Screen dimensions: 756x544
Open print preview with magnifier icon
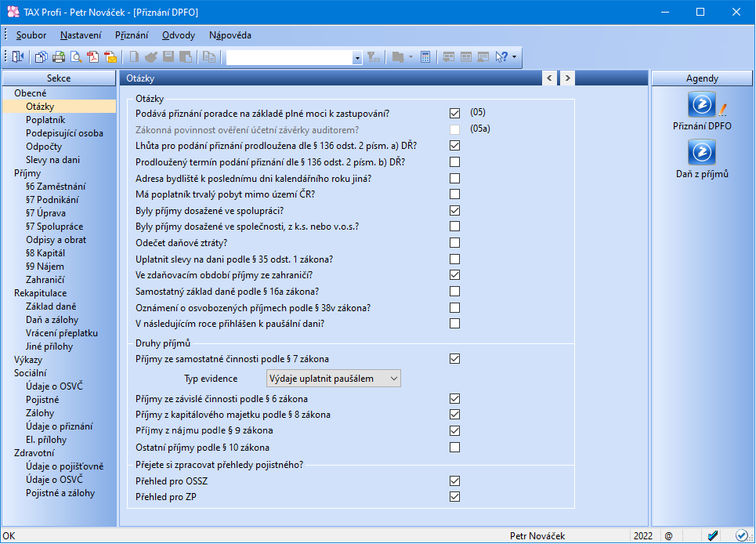(x=76, y=57)
